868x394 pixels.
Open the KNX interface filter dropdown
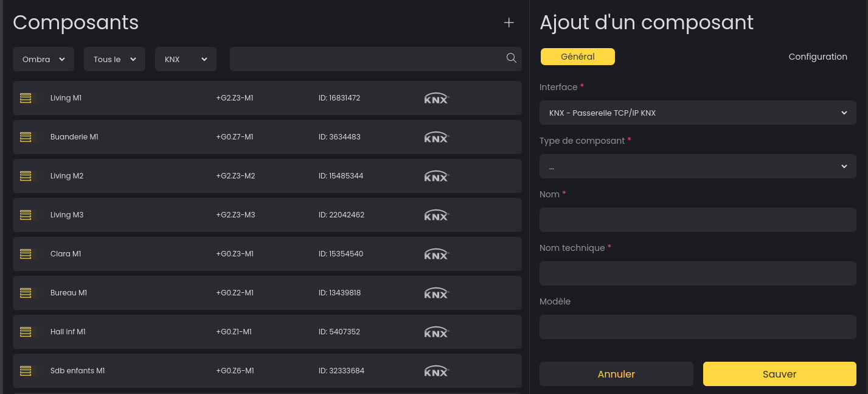(x=186, y=59)
